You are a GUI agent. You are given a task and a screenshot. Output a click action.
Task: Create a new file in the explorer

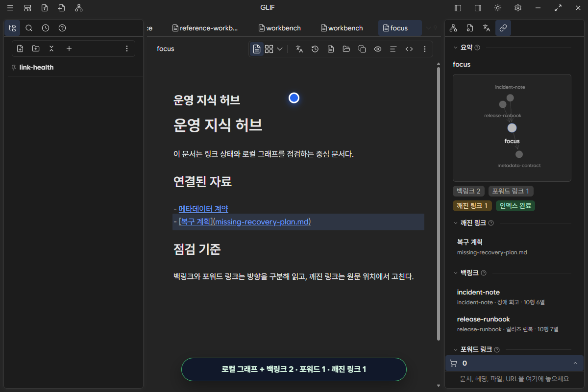pos(20,49)
